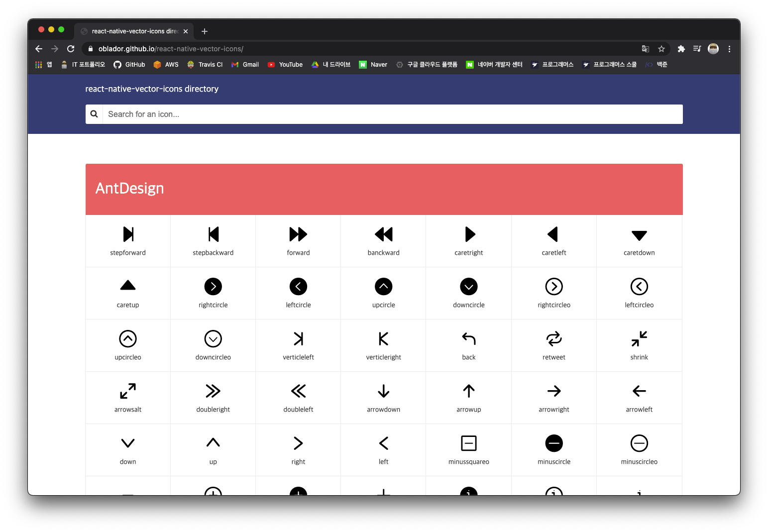The width and height of the screenshot is (768, 532).
Task: Pick the rightcircleo outline icon
Action: [x=554, y=286]
